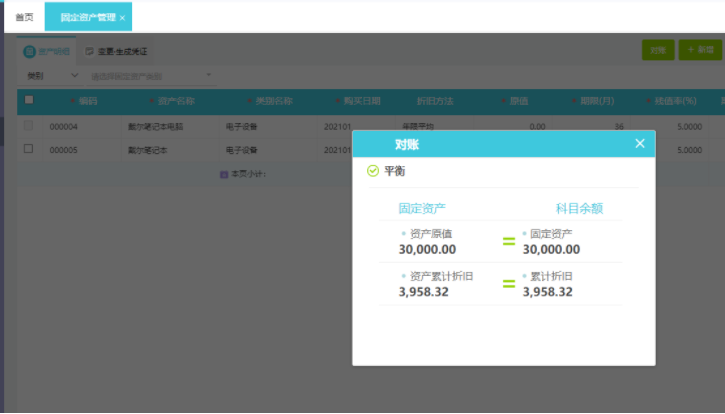
Task: Click asset code 000005
Action: click(x=63, y=150)
